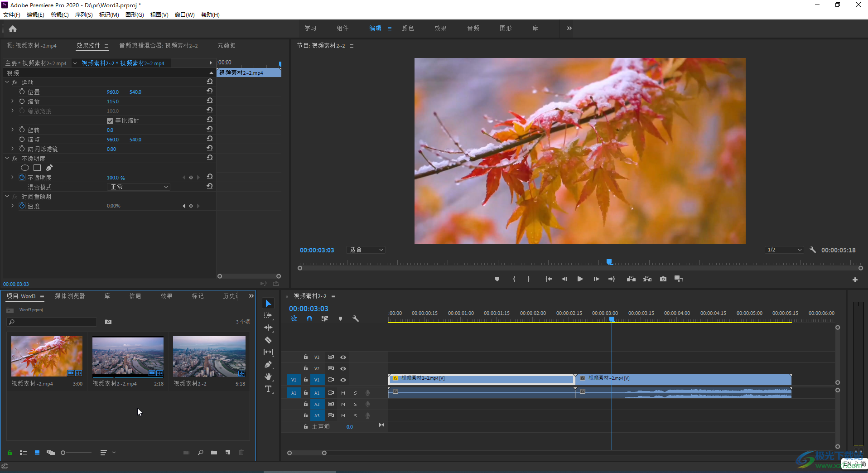Create new bin in project panel
Viewport: 868px width, 473px height.
click(x=214, y=452)
